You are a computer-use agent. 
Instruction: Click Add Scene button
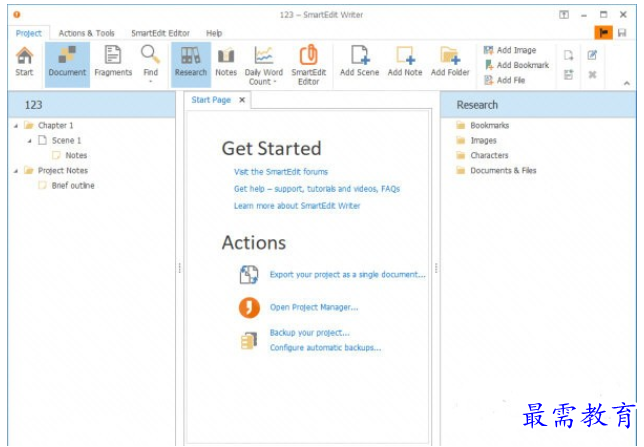[359, 62]
